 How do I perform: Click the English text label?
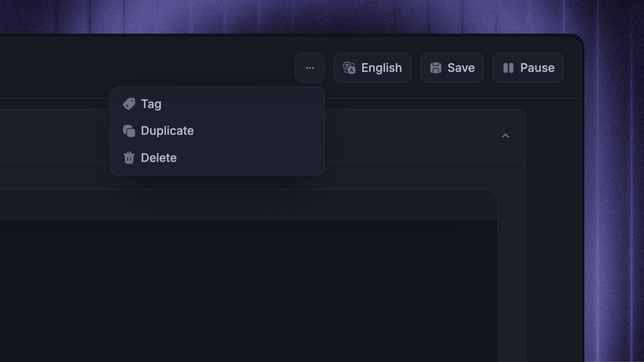(x=382, y=68)
